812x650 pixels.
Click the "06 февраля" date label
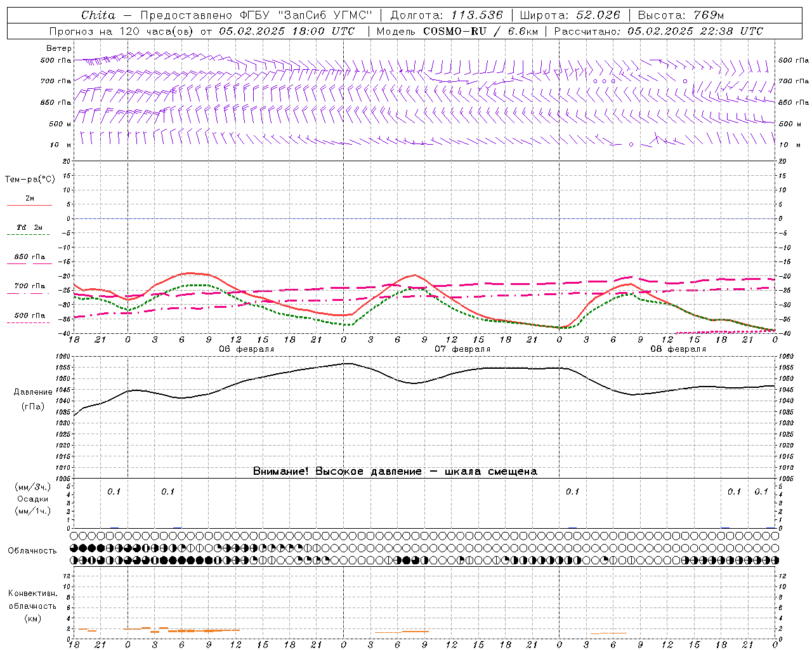247,349
